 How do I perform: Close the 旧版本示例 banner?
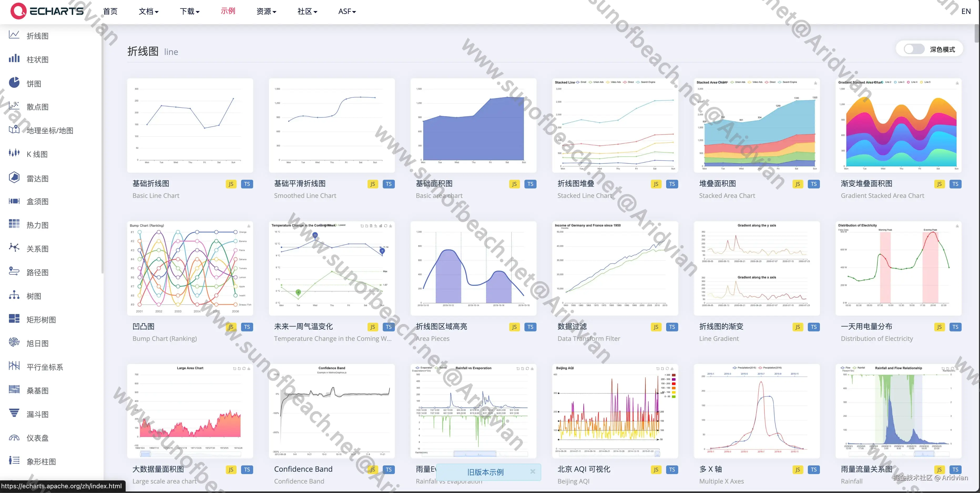[x=533, y=472]
